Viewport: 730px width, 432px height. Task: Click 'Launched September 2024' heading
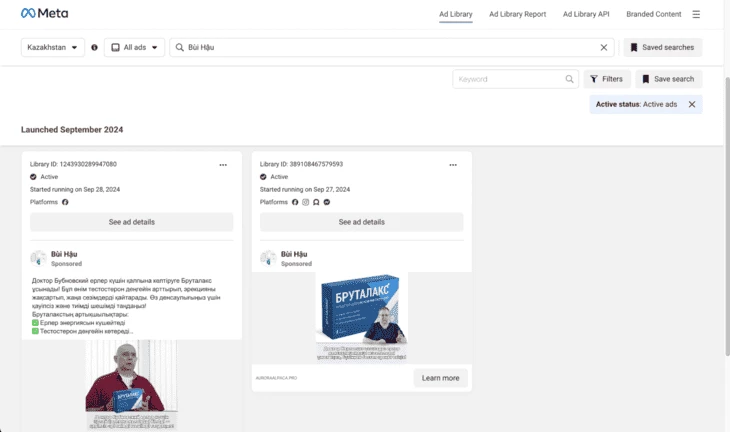[72, 130]
